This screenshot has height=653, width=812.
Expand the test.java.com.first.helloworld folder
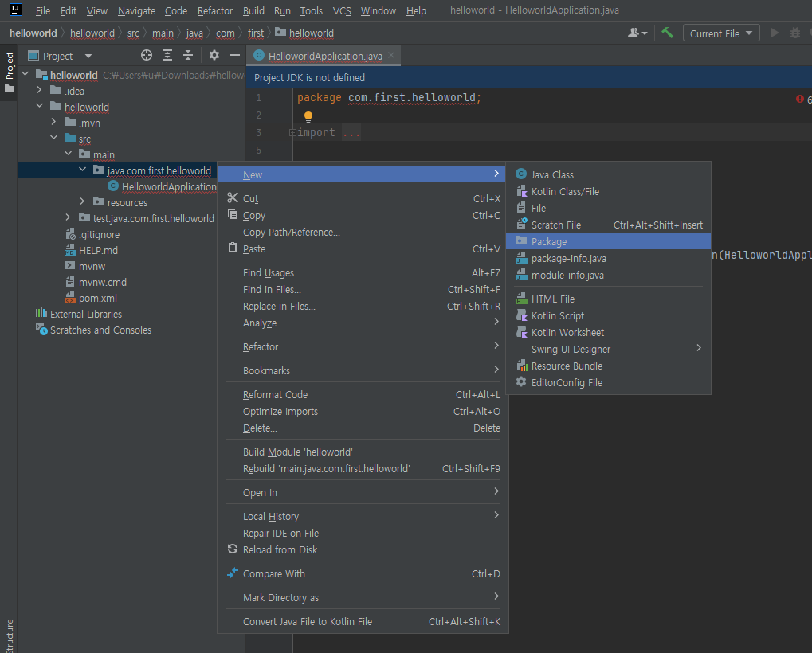point(68,217)
